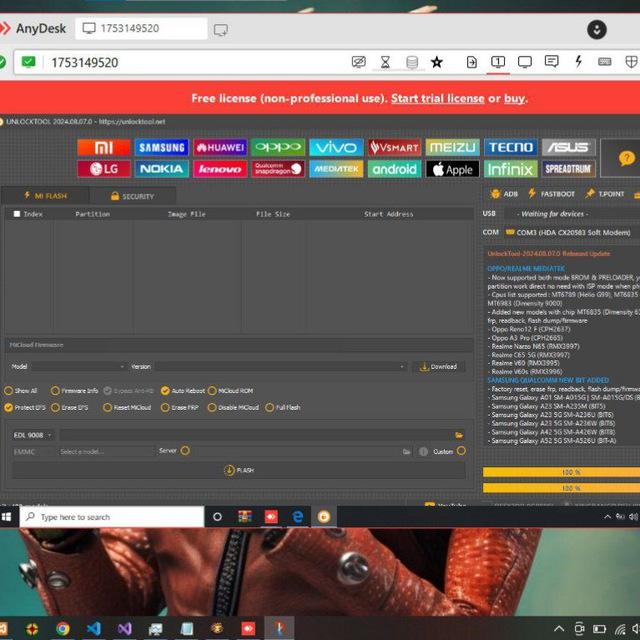The image size is (640, 640).
Task: Toggle the Protect EFS option
Action: (24, 407)
